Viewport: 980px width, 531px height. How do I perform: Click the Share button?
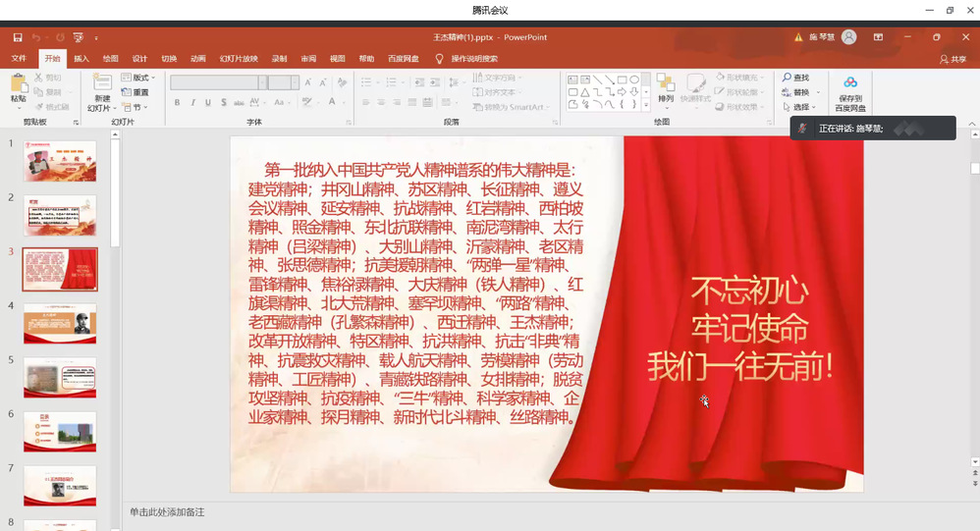pos(953,59)
